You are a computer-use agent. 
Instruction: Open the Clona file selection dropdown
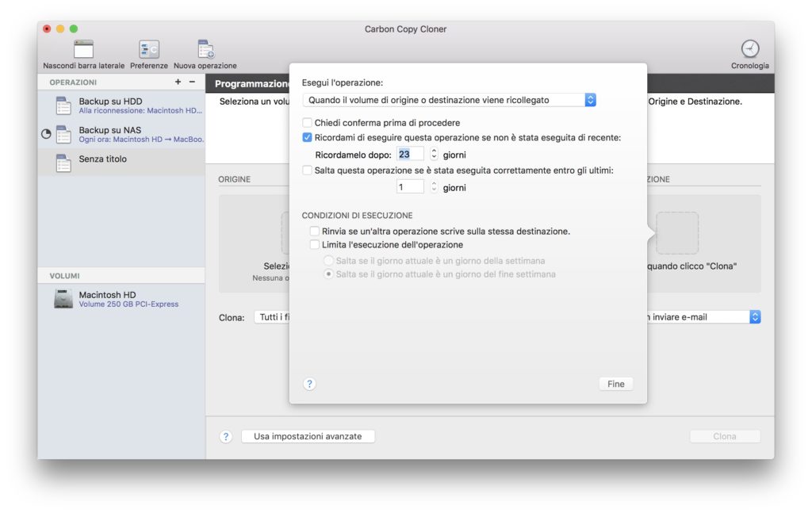pos(271,317)
